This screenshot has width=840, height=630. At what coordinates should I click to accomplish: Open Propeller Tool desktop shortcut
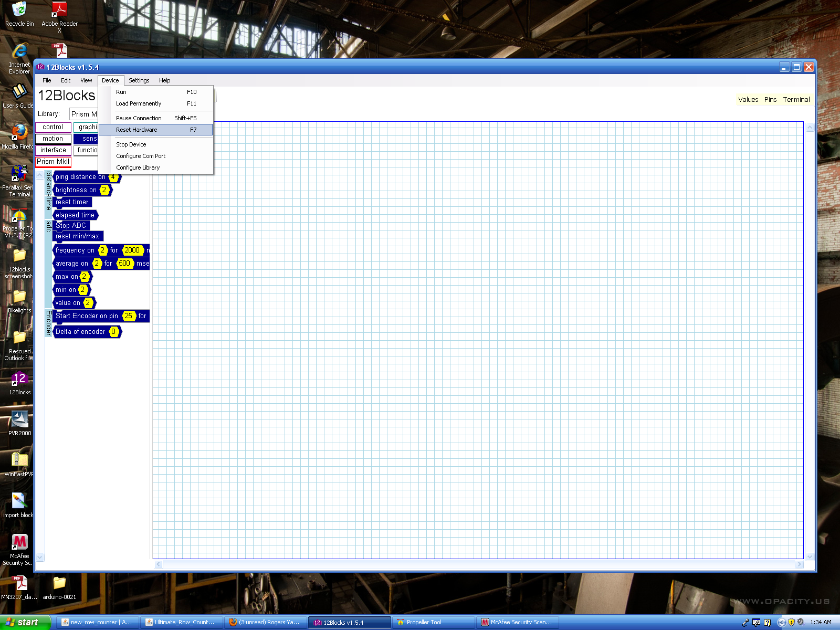[19, 222]
